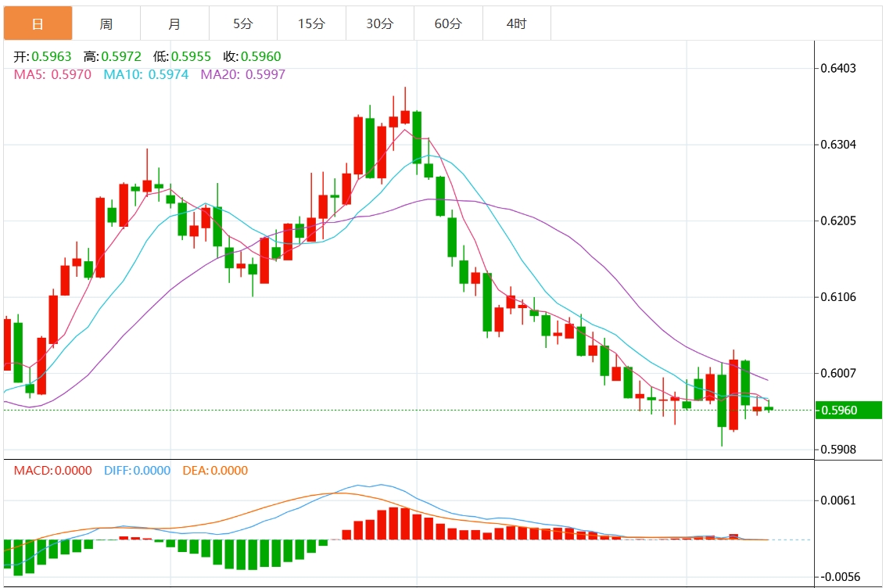Open the 15分 timeframe tab
893x588 pixels.
[311, 23]
